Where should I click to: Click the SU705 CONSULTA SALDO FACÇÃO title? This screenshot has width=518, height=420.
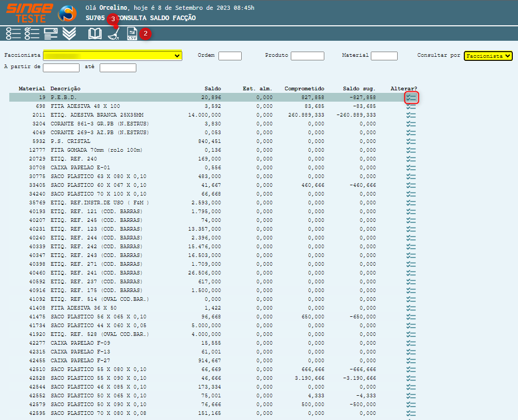click(x=140, y=18)
